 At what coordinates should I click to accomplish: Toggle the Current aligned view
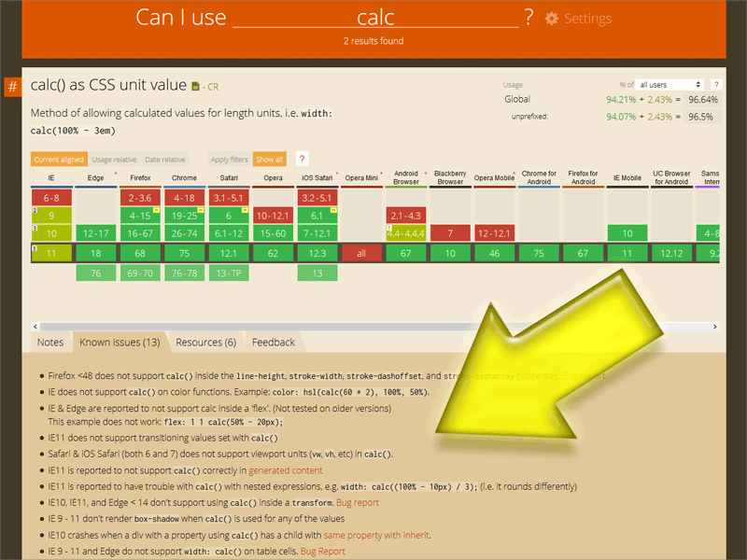pos(58,159)
